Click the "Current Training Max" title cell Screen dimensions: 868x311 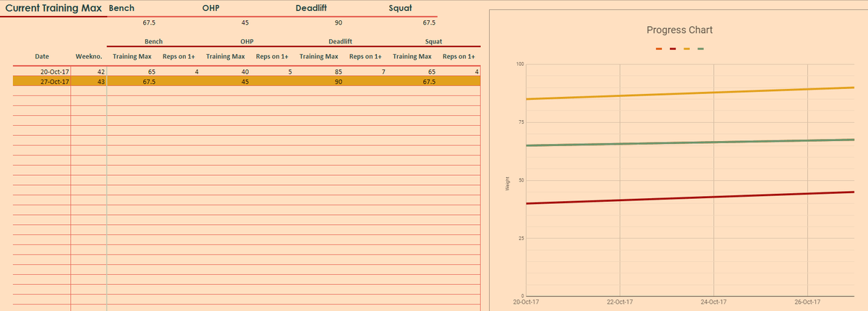coord(53,8)
